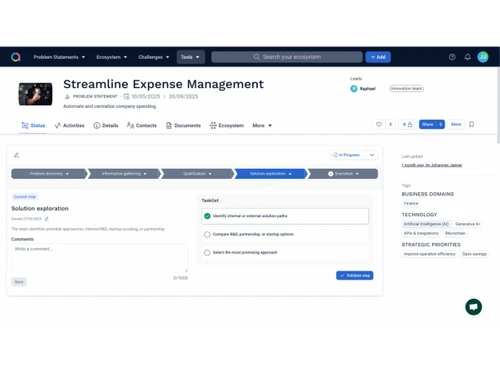Save the comment
500x375 pixels.
(19, 282)
